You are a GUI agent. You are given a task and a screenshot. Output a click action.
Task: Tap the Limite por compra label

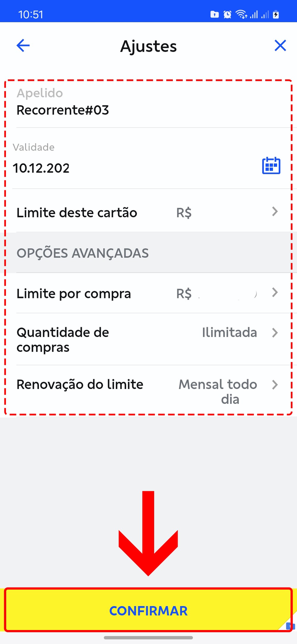pos(74,294)
